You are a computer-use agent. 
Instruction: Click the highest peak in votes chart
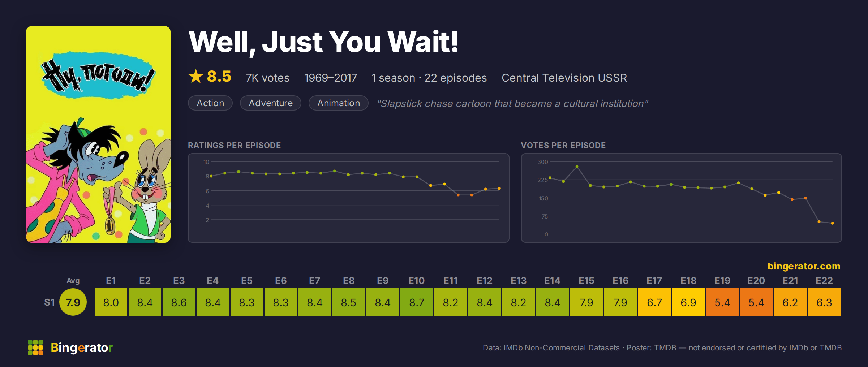point(577,167)
